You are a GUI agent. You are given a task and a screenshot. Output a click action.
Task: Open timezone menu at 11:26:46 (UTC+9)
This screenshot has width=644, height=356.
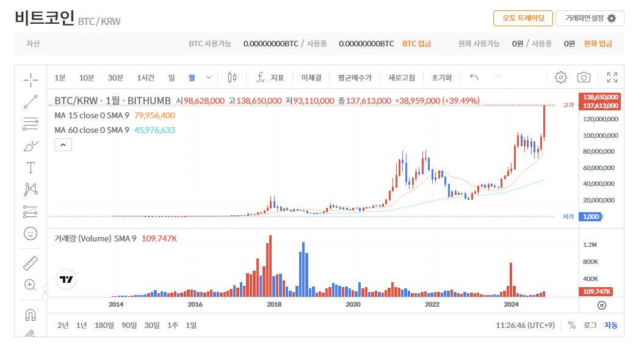(525, 326)
